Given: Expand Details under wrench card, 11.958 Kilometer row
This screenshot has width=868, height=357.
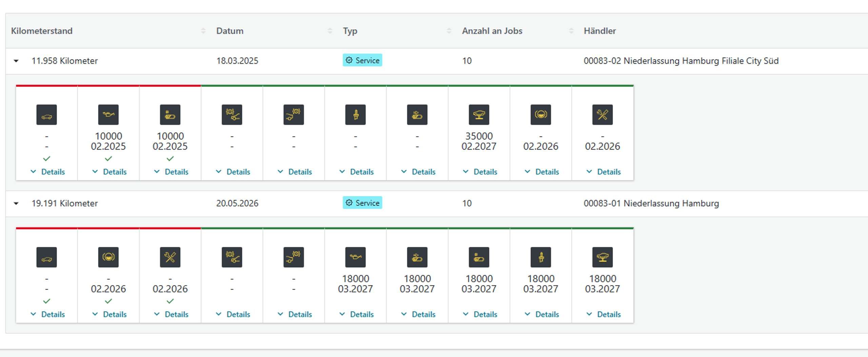Looking at the screenshot, I should click(604, 172).
